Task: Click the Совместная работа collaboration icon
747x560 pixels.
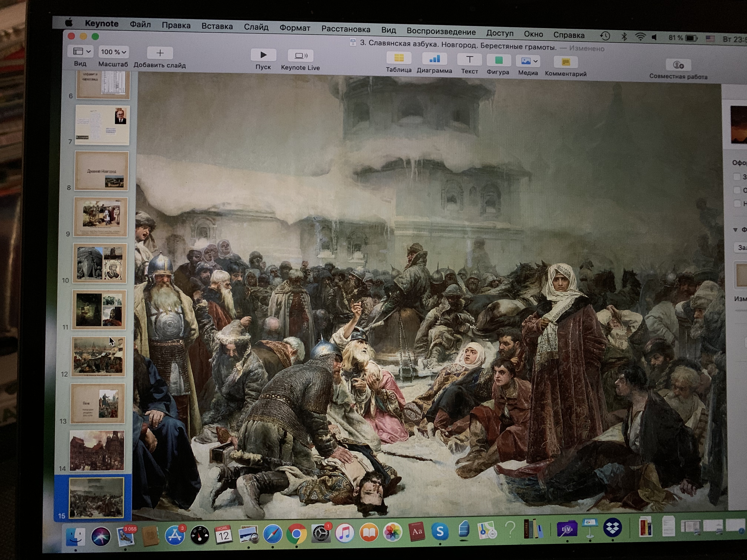Action: click(x=678, y=65)
